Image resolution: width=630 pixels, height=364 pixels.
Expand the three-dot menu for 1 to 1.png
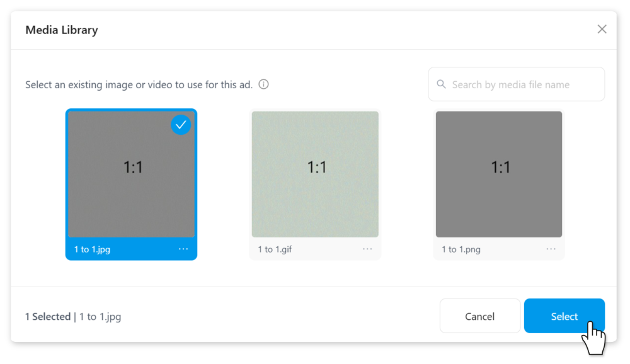coord(551,249)
